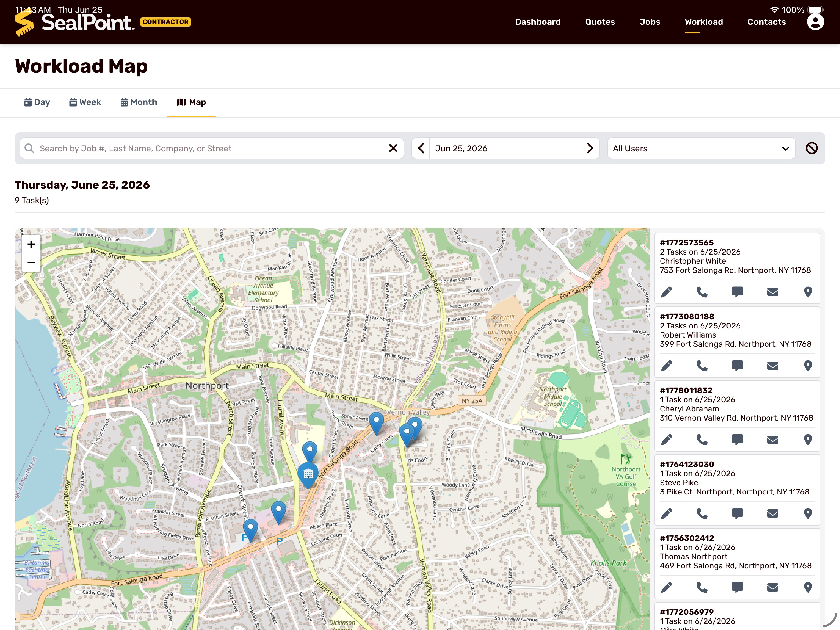The image size is (840, 630).
Task: Open job number #1764123030
Action: (x=686, y=464)
